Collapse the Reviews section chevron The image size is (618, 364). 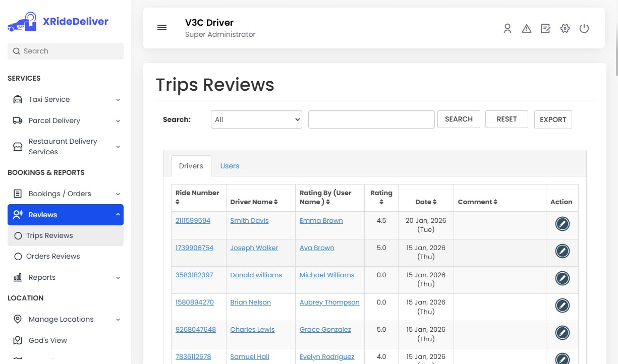pos(119,214)
